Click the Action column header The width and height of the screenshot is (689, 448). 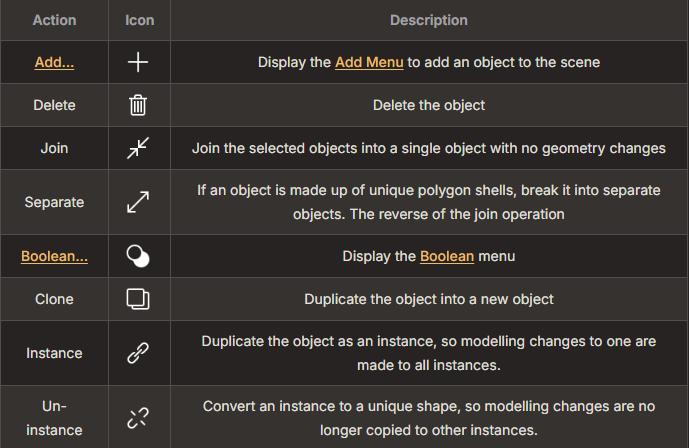54,20
